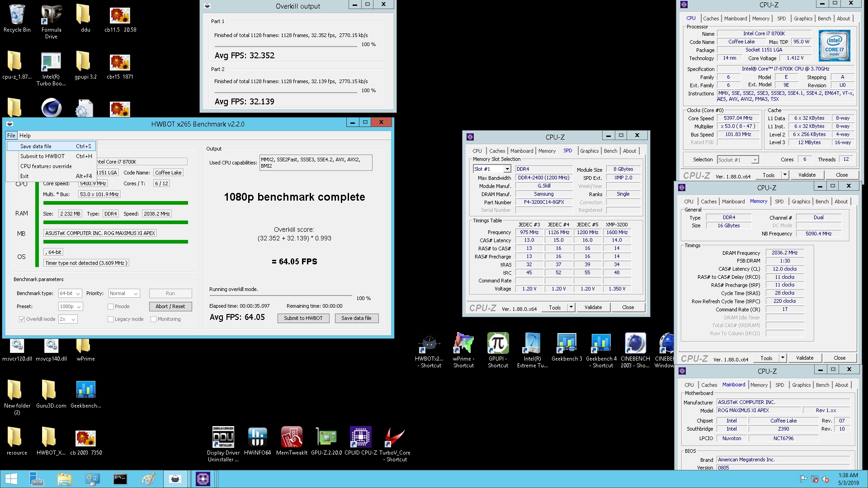
Task: Switch to Caches tab in SPD CPU-Z window
Action: [x=497, y=151]
